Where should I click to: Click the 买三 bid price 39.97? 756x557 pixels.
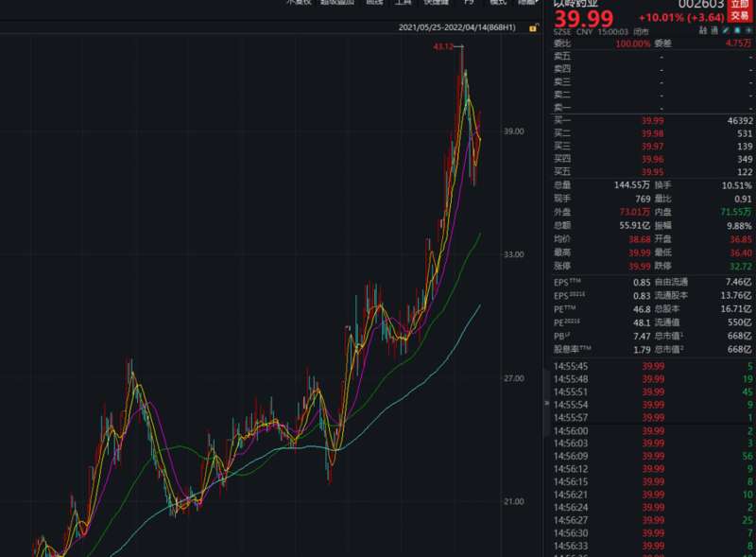click(x=652, y=147)
